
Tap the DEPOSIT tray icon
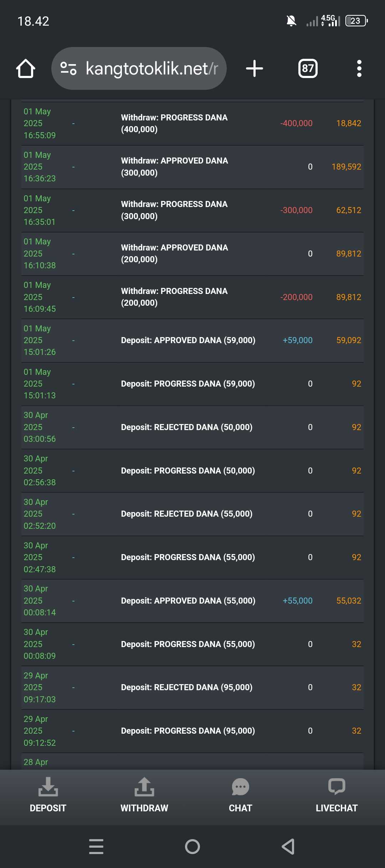(48, 787)
